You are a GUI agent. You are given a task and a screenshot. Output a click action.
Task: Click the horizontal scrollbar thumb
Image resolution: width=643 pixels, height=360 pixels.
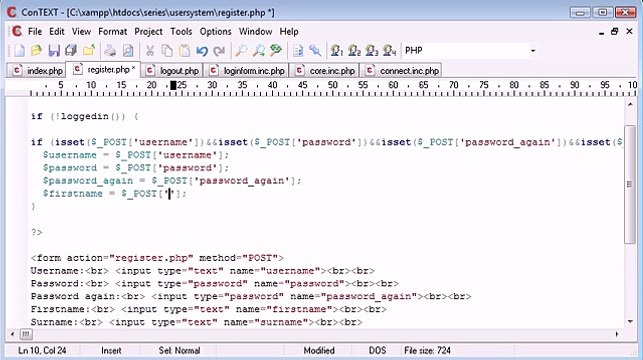point(25,334)
